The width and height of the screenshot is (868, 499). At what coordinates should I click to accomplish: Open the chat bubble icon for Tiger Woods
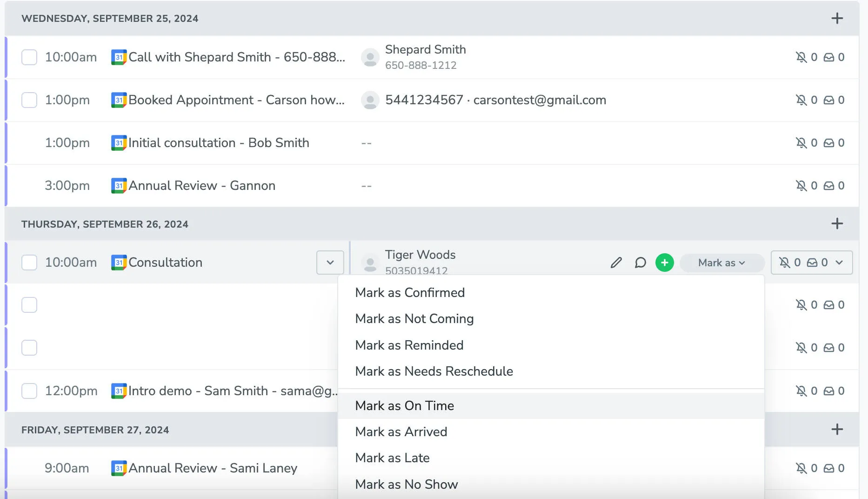[640, 263]
